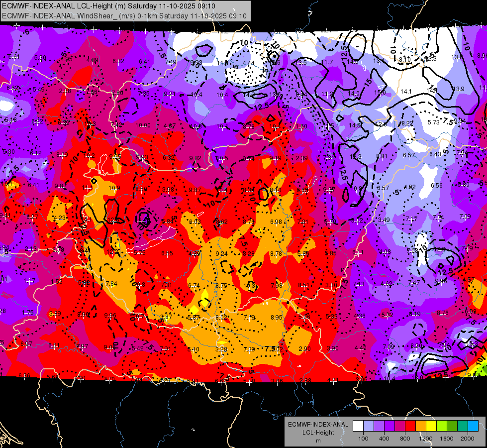Click the wind shear value 6.03
The width and height of the screenshot is (487, 448).
point(195,222)
